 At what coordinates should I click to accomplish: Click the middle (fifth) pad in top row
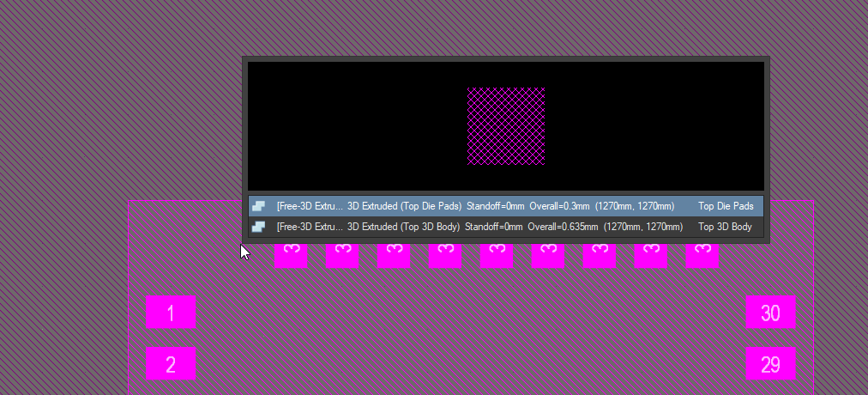click(497, 255)
